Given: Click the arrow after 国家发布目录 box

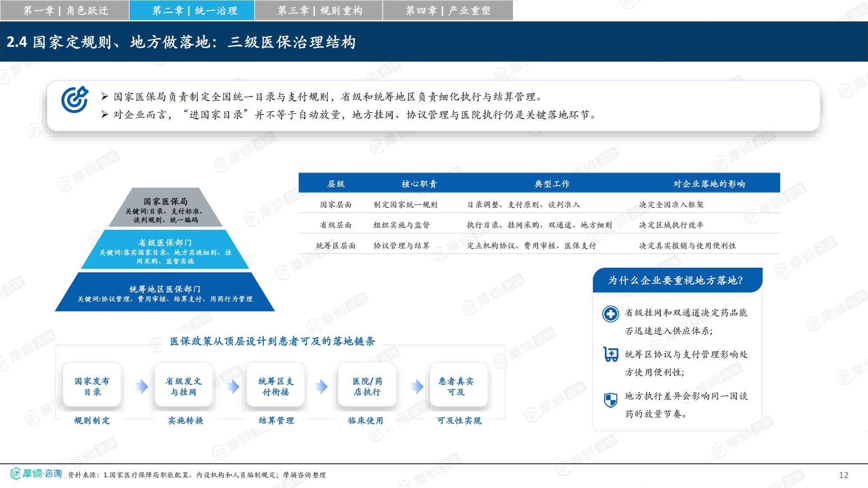Looking at the screenshot, I should coord(142,386).
